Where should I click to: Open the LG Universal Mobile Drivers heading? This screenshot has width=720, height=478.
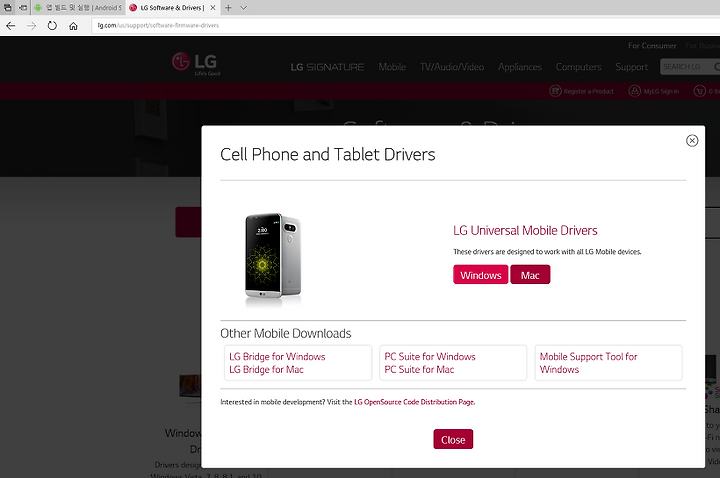tap(525, 230)
